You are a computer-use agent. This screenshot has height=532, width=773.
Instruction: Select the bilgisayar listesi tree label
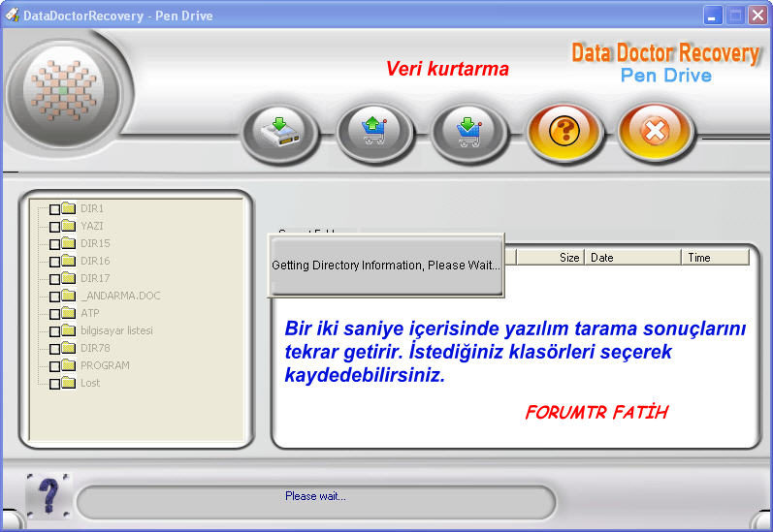coord(116,331)
